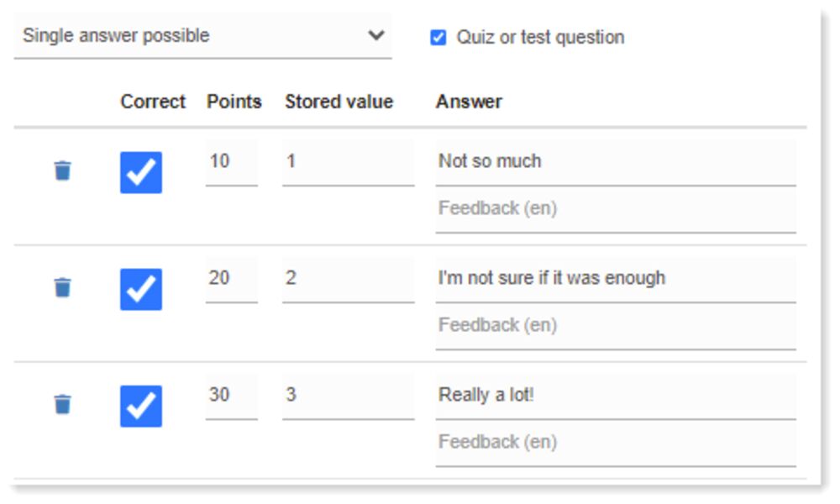The height and width of the screenshot is (504, 840).
Task: Toggle Correct checkbox for 20-point answer
Action: (x=141, y=289)
